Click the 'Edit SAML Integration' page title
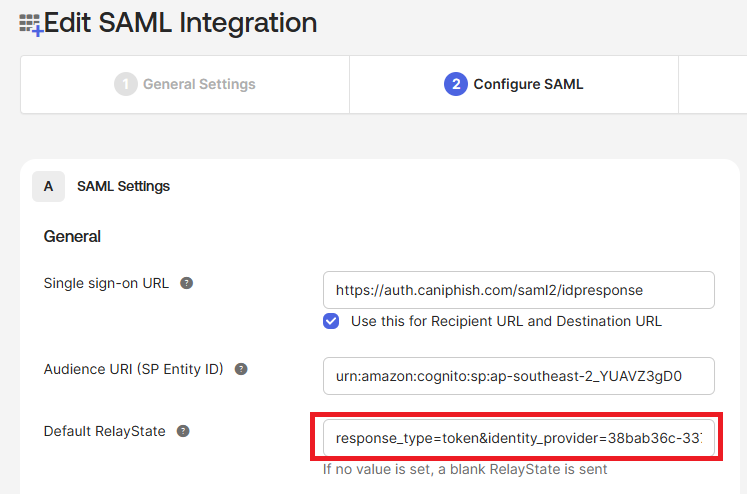 (181, 22)
